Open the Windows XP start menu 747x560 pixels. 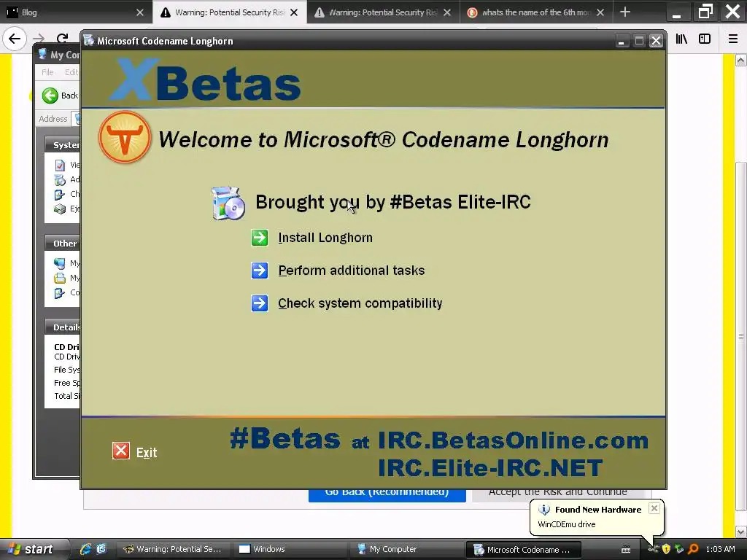click(32, 549)
